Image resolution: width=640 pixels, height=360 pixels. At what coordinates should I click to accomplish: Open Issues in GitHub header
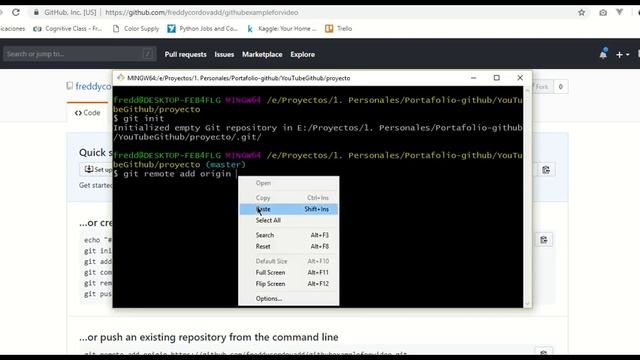tap(224, 54)
